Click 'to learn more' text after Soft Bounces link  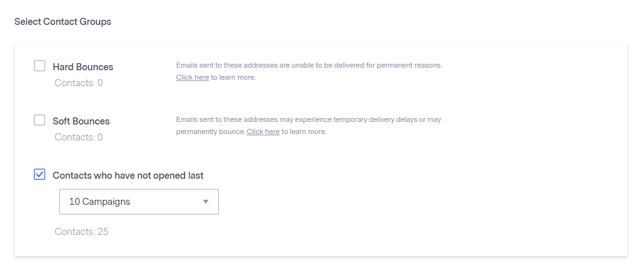[304, 132]
